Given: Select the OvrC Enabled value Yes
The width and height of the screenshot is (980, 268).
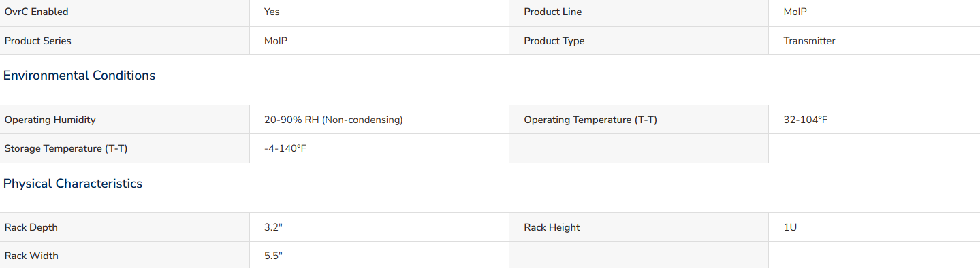Looking at the screenshot, I should 272,12.
